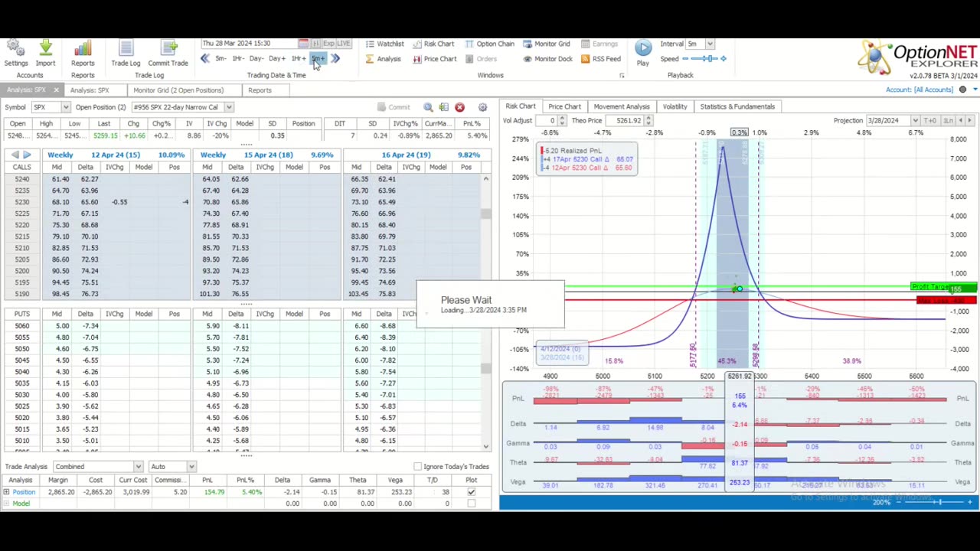
Task: Go to next expiration with right arrow
Action: [27, 155]
